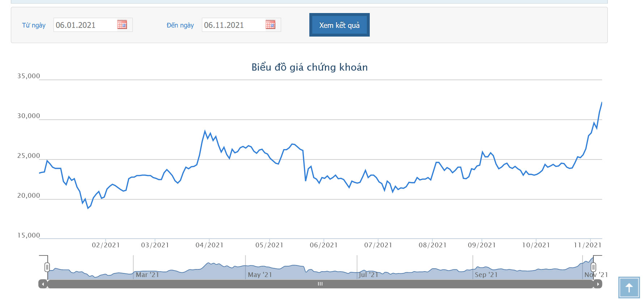The height and width of the screenshot is (302, 644).
Task: Click the navigator's left range handle
Action: pyautogui.click(x=47, y=267)
